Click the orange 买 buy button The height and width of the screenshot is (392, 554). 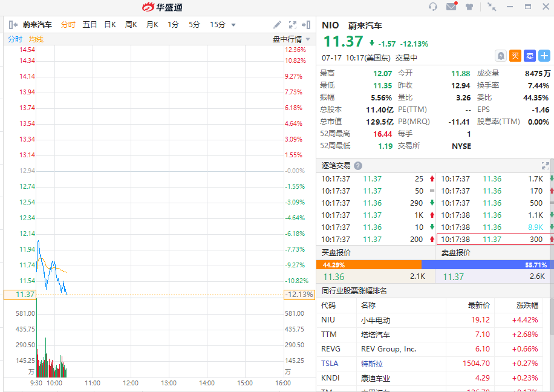click(515, 56)
